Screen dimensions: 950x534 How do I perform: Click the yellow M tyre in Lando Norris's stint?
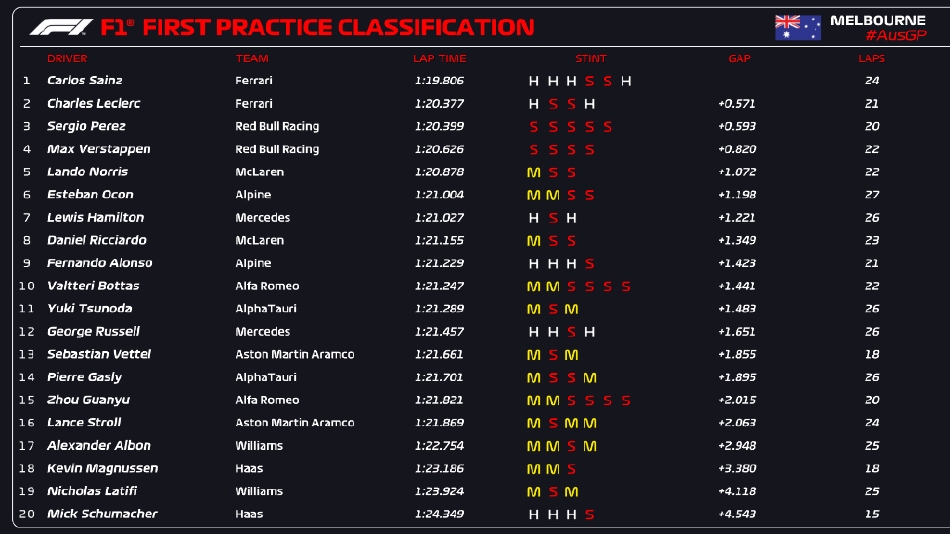tap(533, 172)
